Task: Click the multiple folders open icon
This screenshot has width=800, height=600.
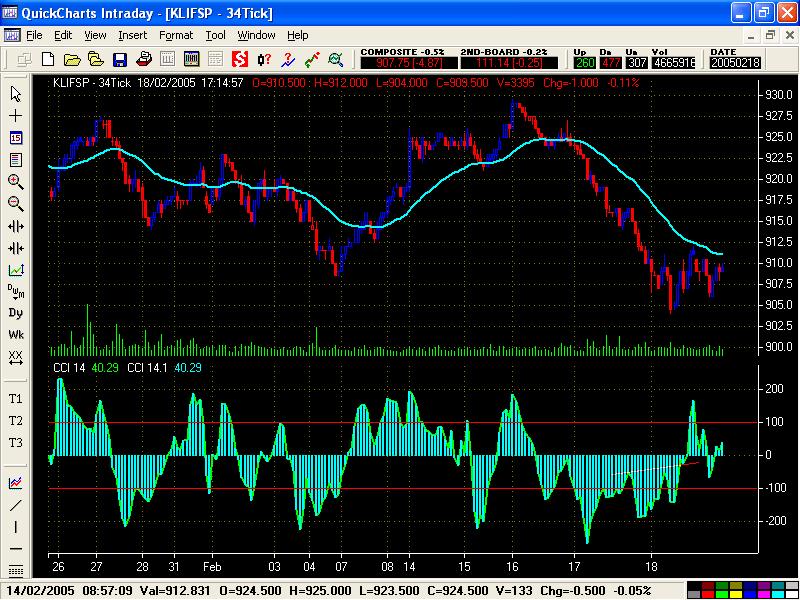Action: tap(95, 59)
